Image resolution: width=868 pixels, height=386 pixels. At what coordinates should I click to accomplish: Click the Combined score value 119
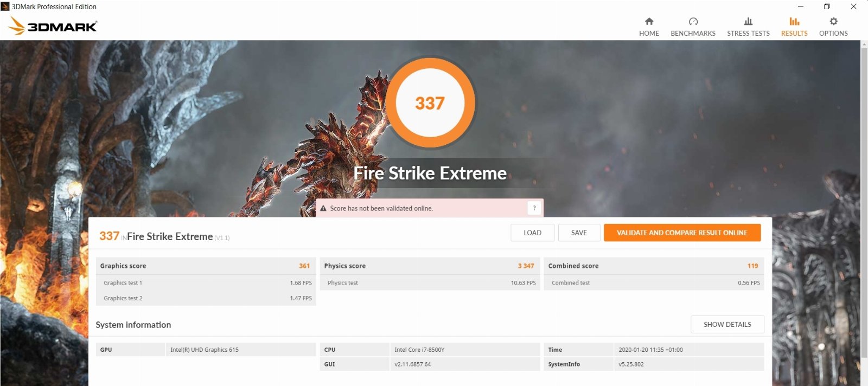click(752, 266)
